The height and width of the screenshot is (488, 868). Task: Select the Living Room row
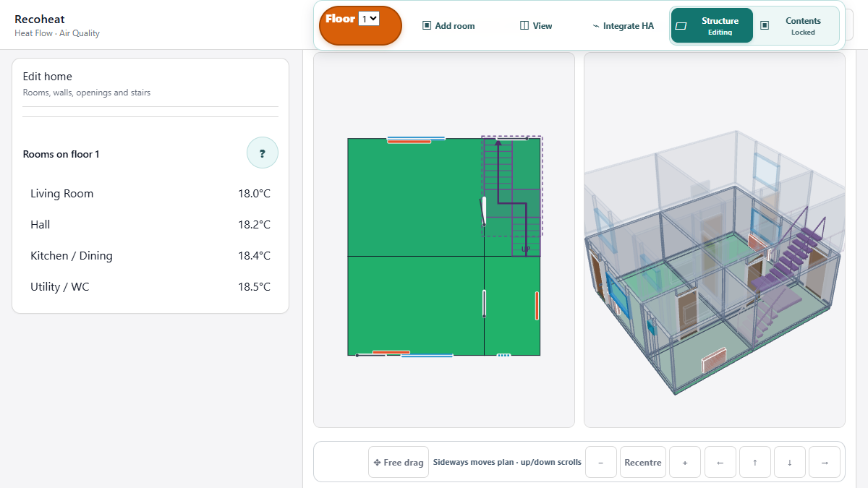pyautogui.click(x=150, y=194)
